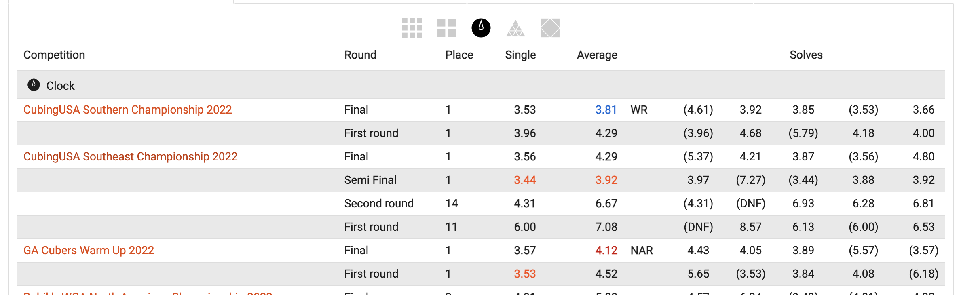Click the Single column header
The image size is (980, 295).
pos(520,55)
